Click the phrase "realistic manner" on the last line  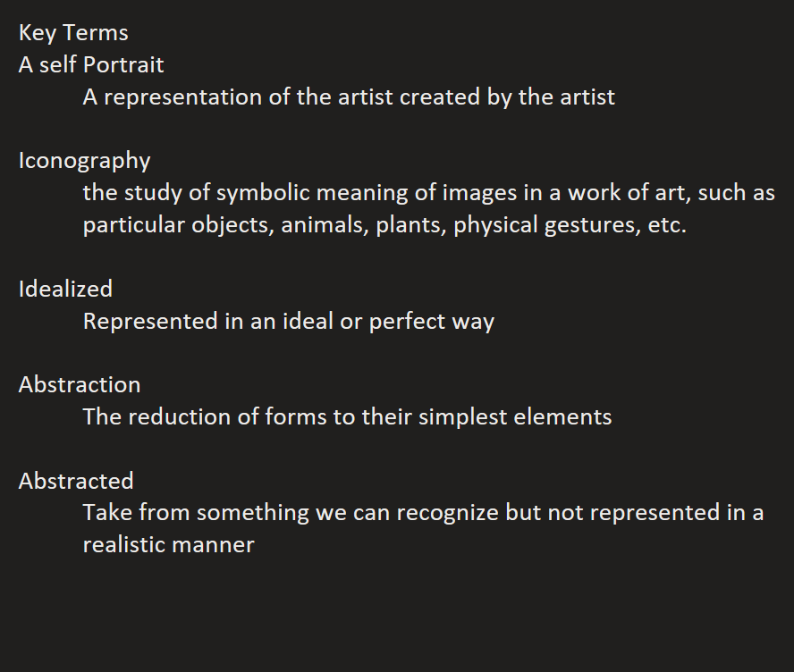[x=168, y=544]
